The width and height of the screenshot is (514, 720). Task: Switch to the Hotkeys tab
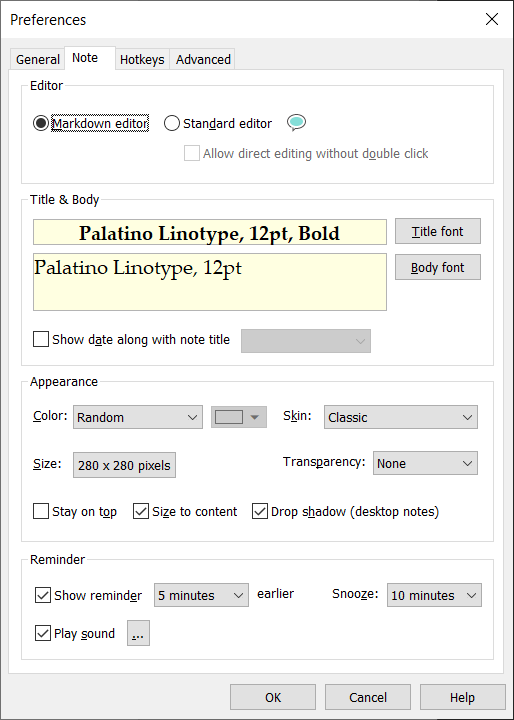pos(142,59)
